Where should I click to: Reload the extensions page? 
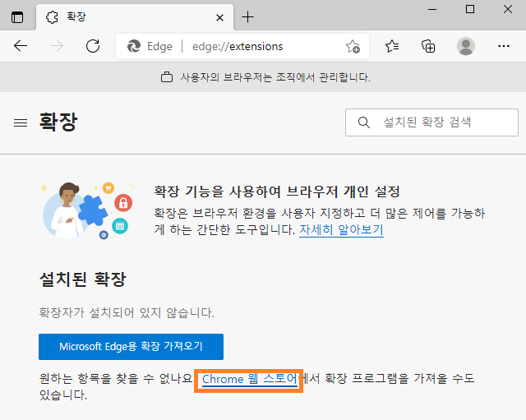pyautogui.click(x=93, y=46)
